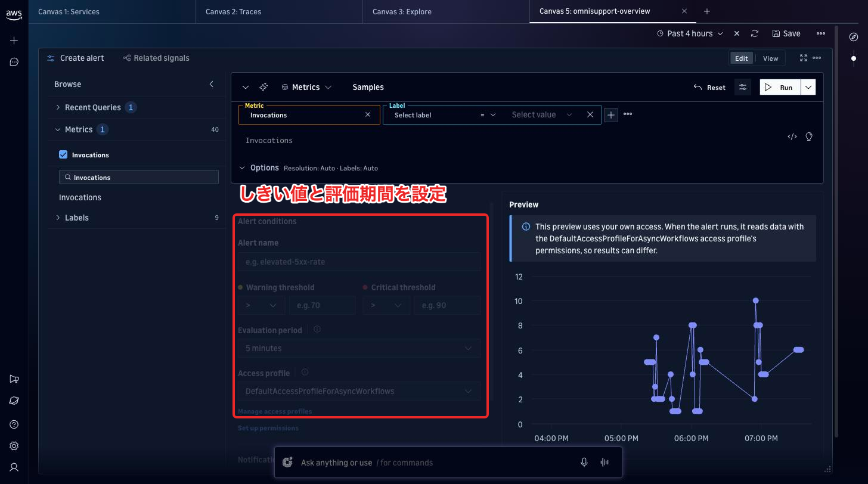Switch panel to Edit mode
868x484 pixels.
coord(742,58)
